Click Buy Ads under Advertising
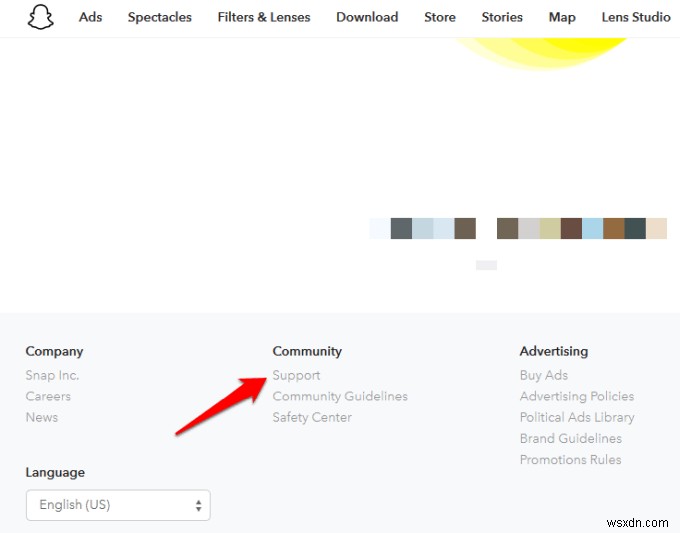Viewport: 680px width, 533px height. (544, 375)
